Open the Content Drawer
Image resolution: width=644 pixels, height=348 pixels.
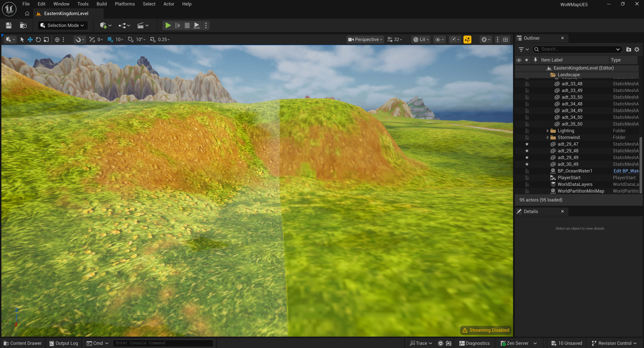pos(23,343)
